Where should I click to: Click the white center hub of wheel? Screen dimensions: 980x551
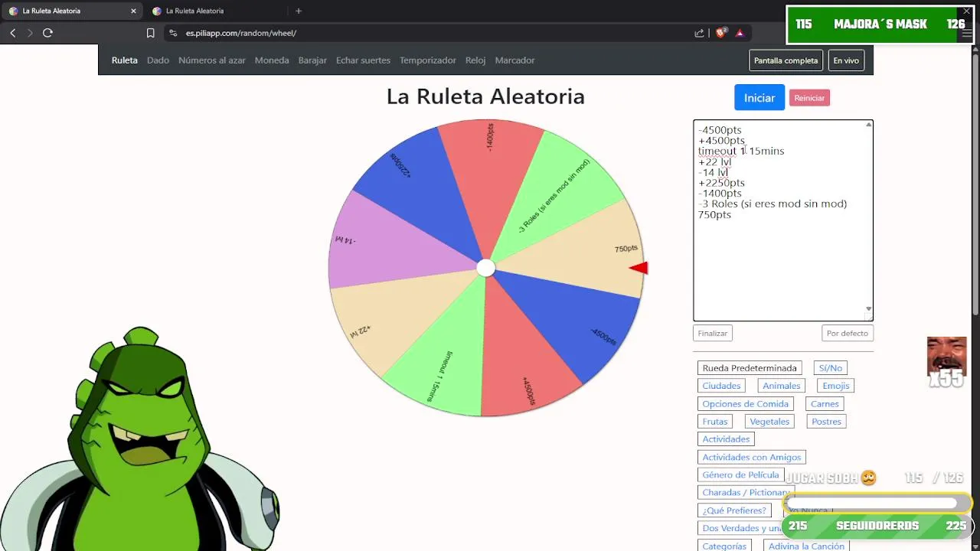tap(486, 268)
